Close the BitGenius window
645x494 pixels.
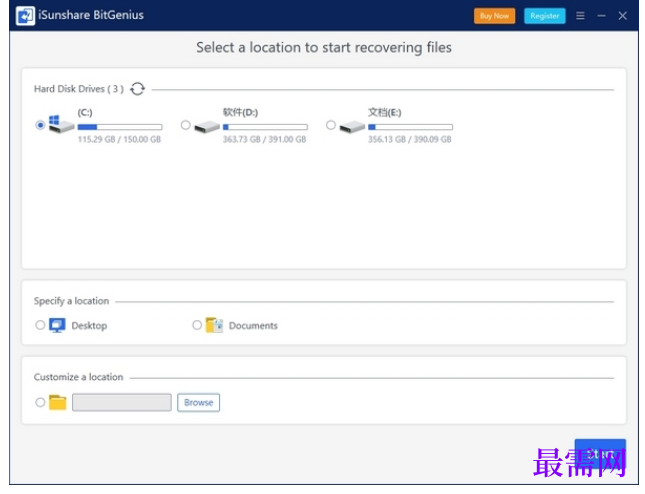click(622, 16)
